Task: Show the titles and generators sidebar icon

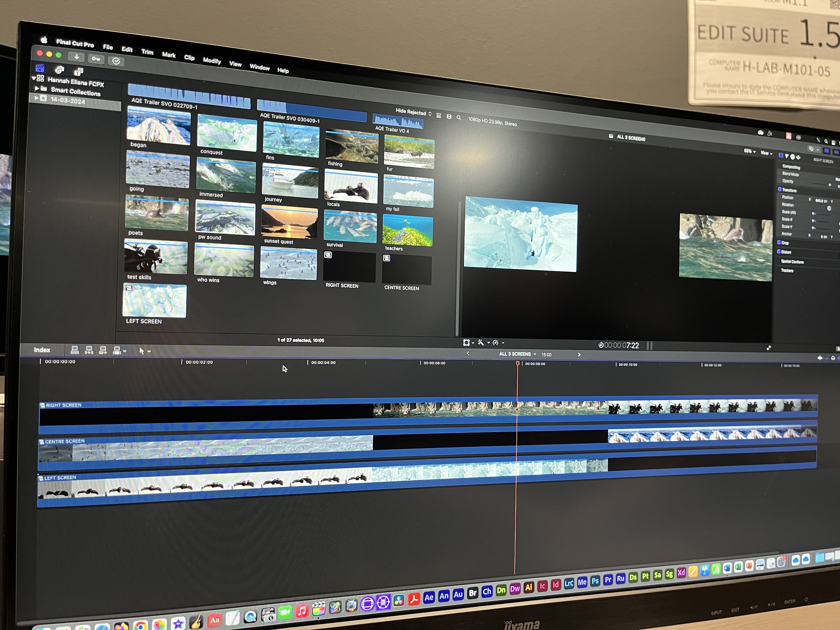Action: (x=79, y=72)
